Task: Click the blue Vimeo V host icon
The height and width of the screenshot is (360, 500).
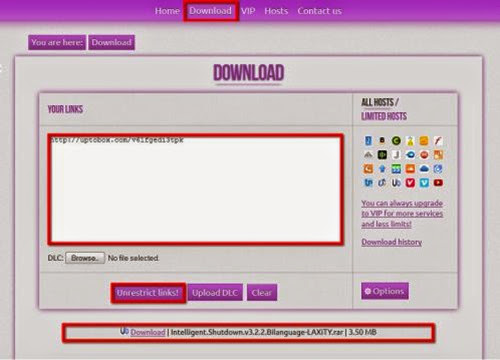Action: coord(424,183)
